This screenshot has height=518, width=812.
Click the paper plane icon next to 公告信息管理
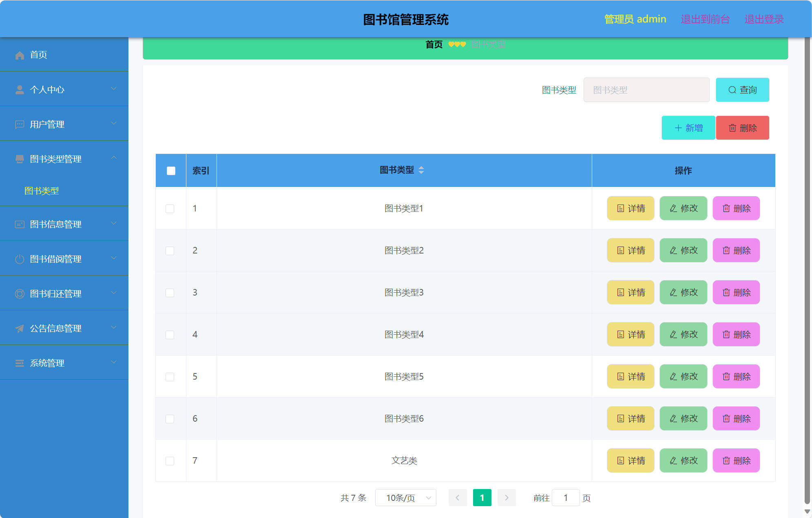19,329
